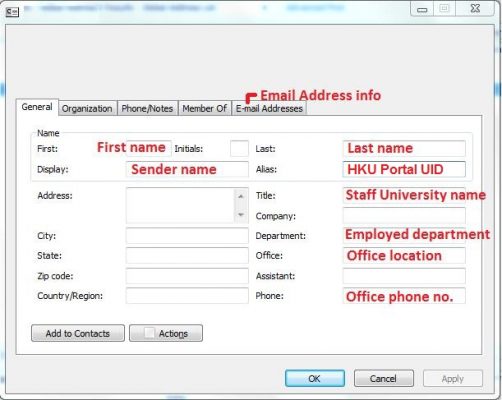Click the contact card icon in title bar
This screenshot has width=502, height=400.
[12, 12]
